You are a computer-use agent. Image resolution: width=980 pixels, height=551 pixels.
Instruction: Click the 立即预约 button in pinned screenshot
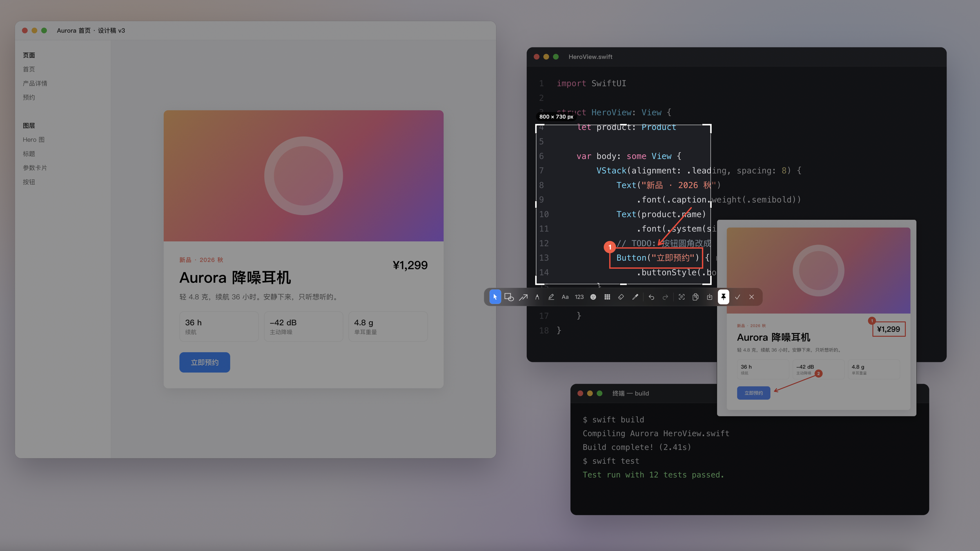(x=753, y=393)
